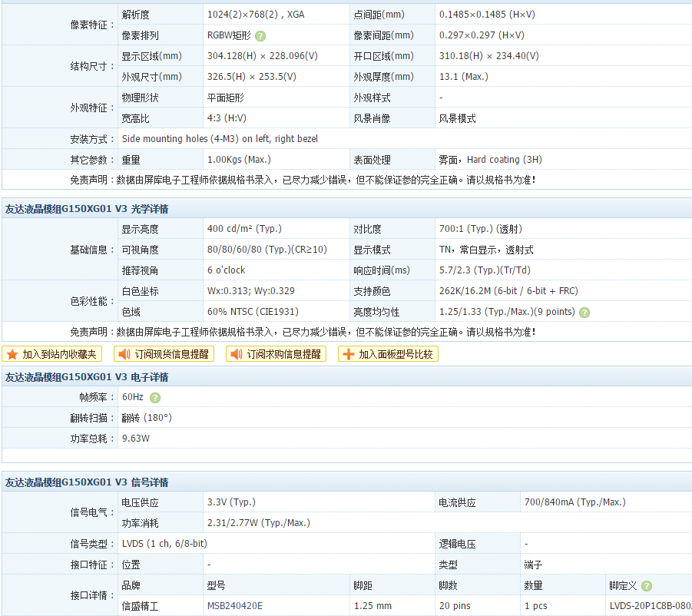This screenshot has height=616, width=692.
Task: Add to panel comparison 加入面板型号比较
Action: (x=389, y=354)
